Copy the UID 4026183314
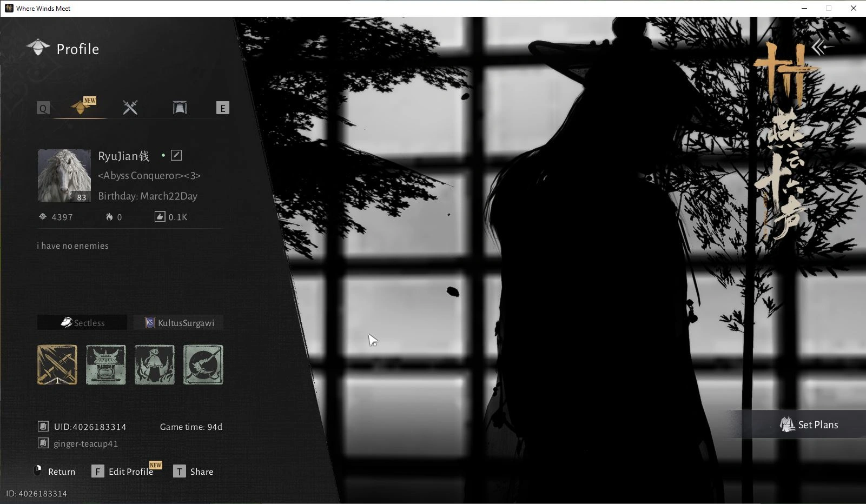 tap(43, 427)
